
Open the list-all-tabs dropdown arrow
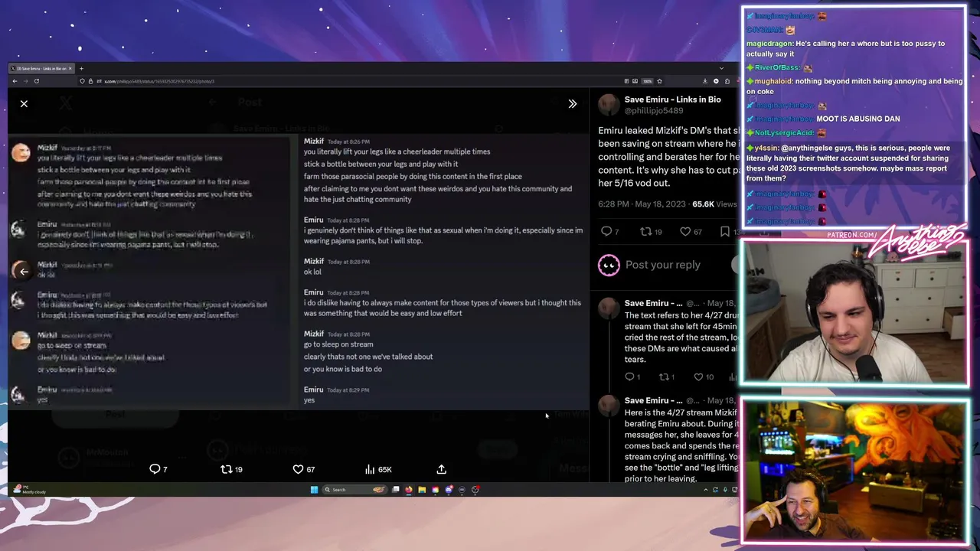720,68
